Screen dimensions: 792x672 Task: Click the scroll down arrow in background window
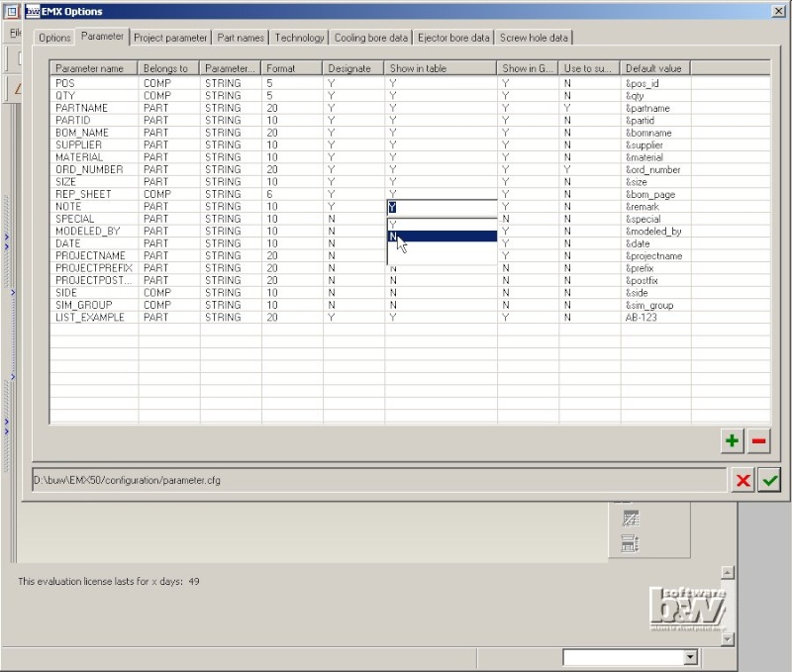click(x=728, y=639)
